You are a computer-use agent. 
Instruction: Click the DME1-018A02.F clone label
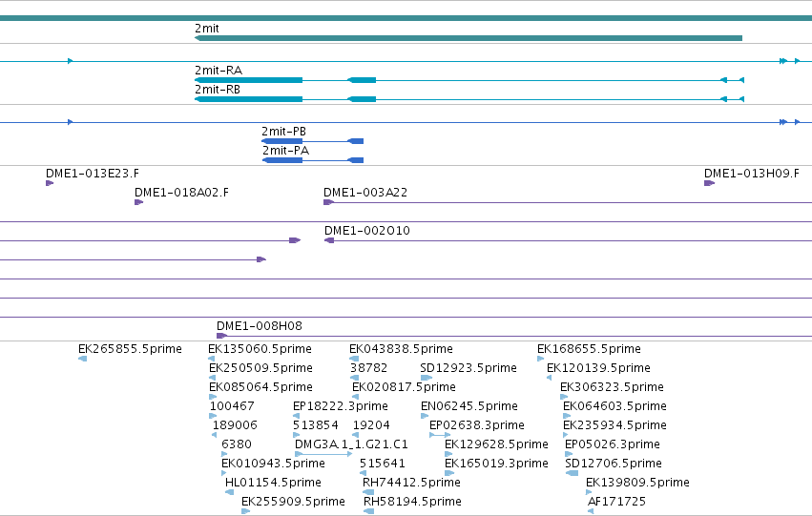(181, 193)
